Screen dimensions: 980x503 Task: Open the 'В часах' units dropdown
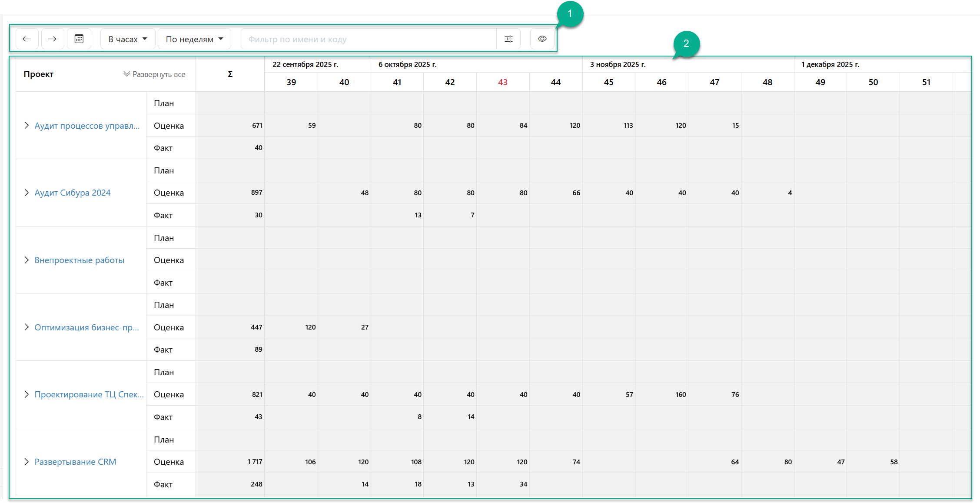[x=128, y=39]
